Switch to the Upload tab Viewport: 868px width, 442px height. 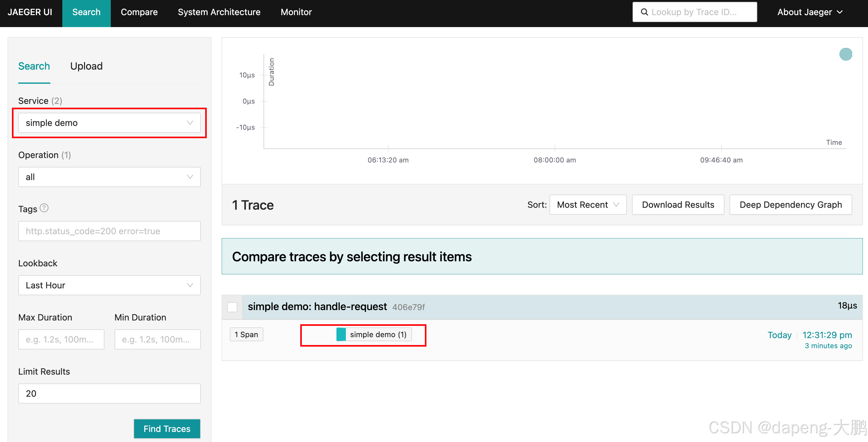86,66
